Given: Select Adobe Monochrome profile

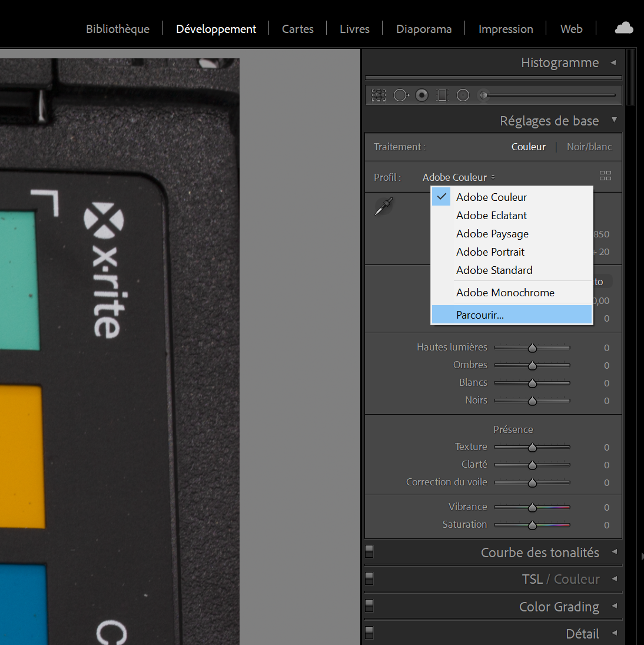Looking at the screenshot, I should (x=512, y=293).
